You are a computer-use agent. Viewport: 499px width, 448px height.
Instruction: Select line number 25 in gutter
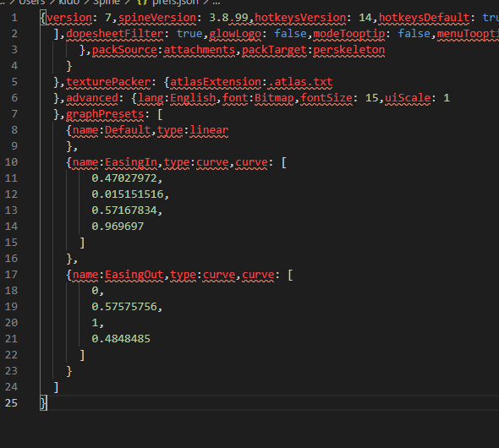point(11,403)
